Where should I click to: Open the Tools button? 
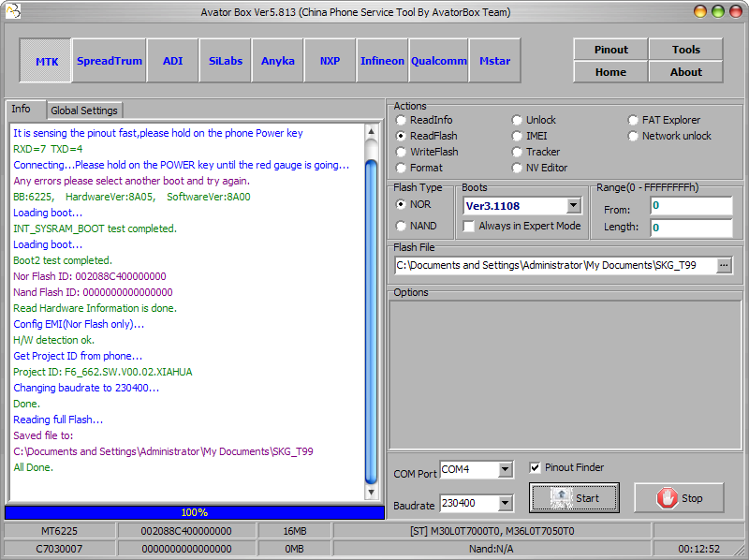[686, 50]
